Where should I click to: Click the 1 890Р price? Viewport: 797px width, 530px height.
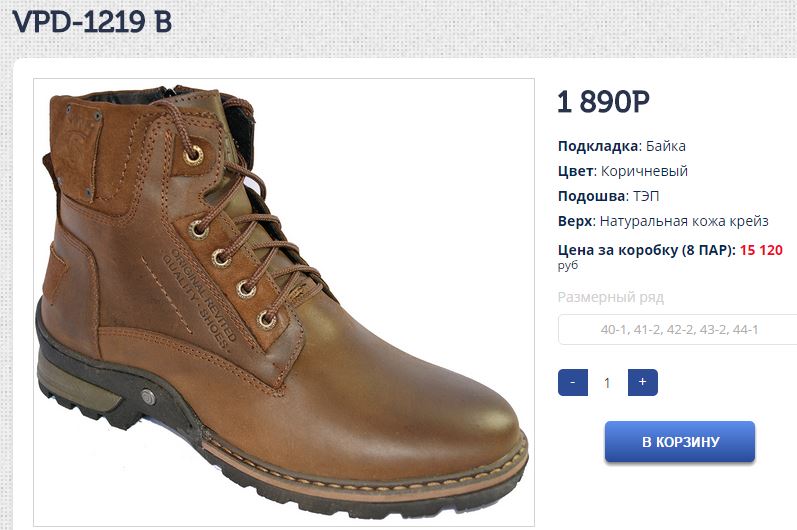point(604,102)
